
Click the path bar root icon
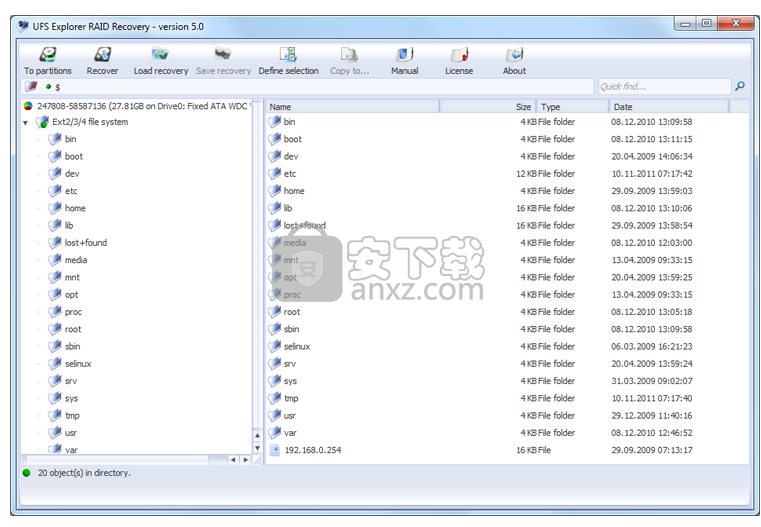pyautogui.click(x=31, y=86)
